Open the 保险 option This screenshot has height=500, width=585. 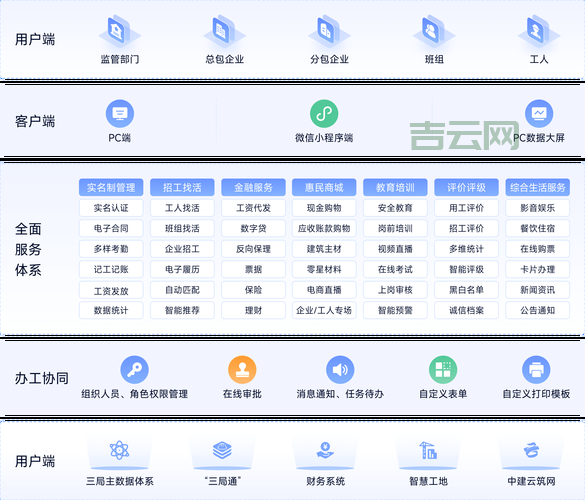253,290
